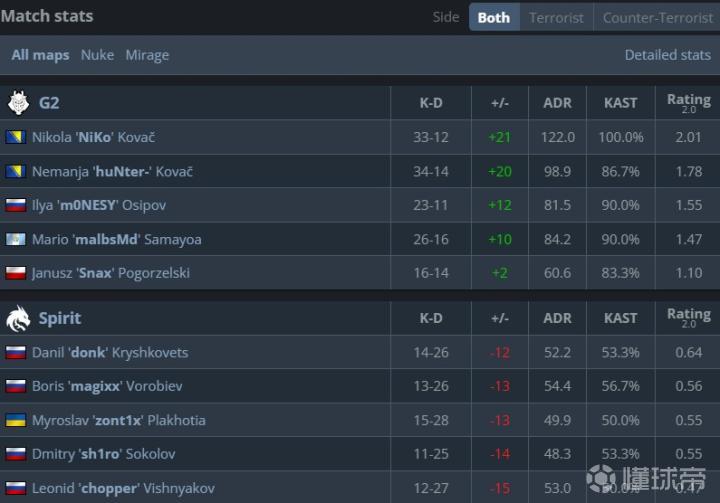720x503 pixels.
Task: Select the All maps tab
Action: [40, 55]
